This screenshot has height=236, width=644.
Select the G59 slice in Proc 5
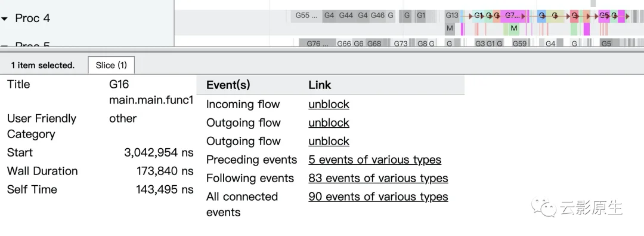(x=519, y=43)
